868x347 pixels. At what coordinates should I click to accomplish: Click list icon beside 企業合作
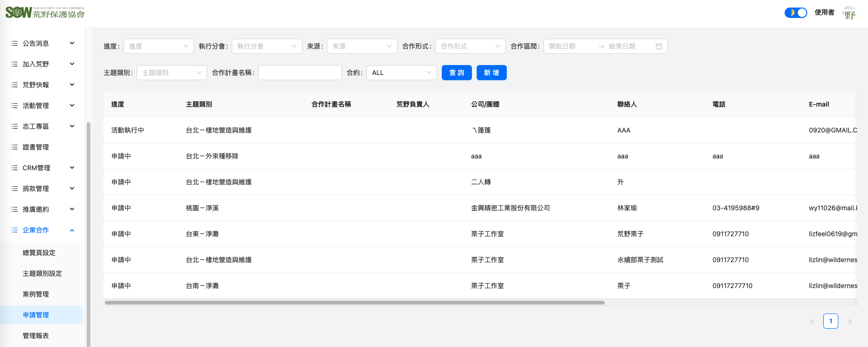[15, 230]
